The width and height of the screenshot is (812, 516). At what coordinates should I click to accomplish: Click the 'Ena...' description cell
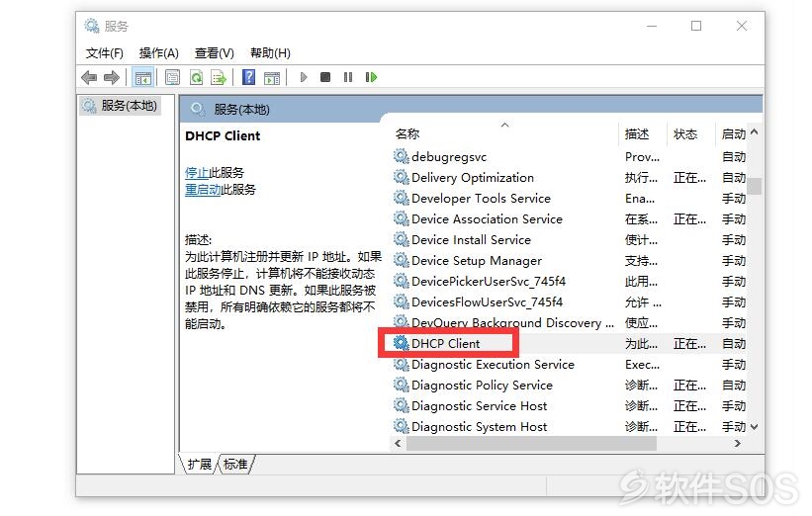pos(640,199)
